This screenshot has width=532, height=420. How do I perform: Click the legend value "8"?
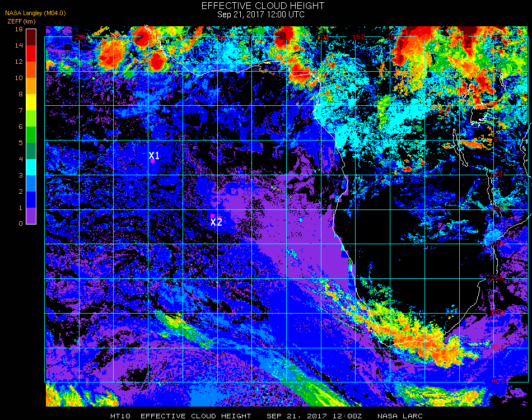coord(21,94)
